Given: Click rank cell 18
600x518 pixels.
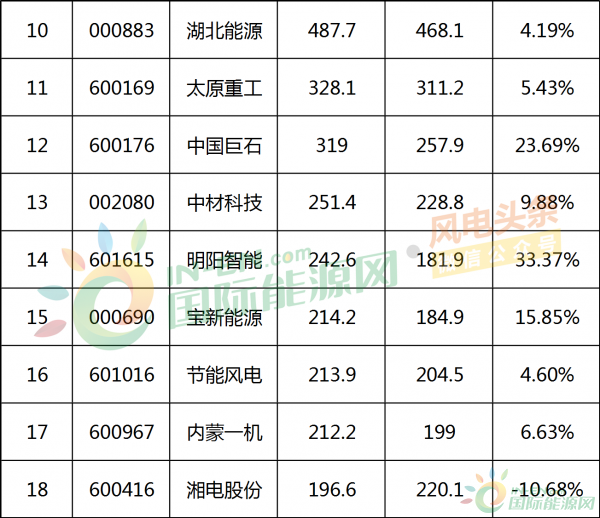Looking at the screenshot, I should point(37,490).
